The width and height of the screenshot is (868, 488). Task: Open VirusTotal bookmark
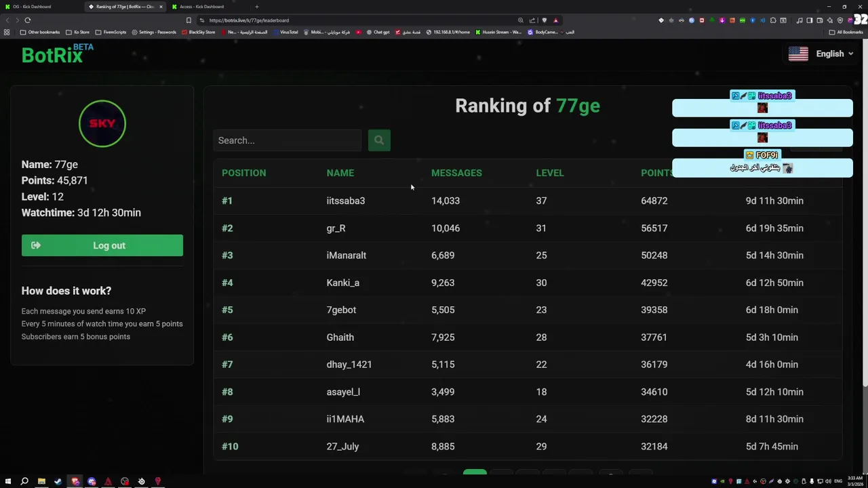click(x=285, y=32)
